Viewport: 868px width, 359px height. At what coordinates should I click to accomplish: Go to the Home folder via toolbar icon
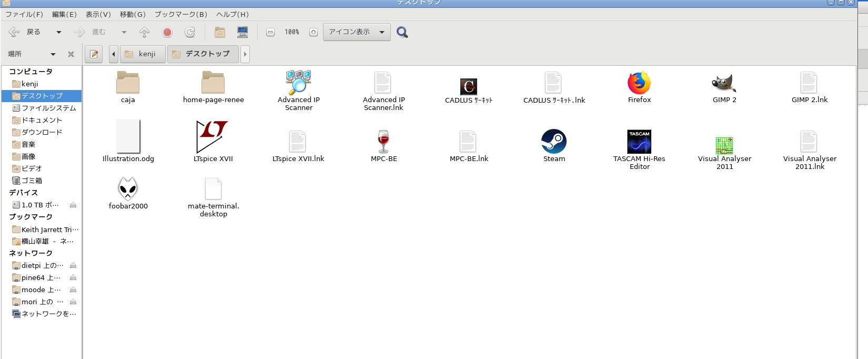tap(220, 33)
